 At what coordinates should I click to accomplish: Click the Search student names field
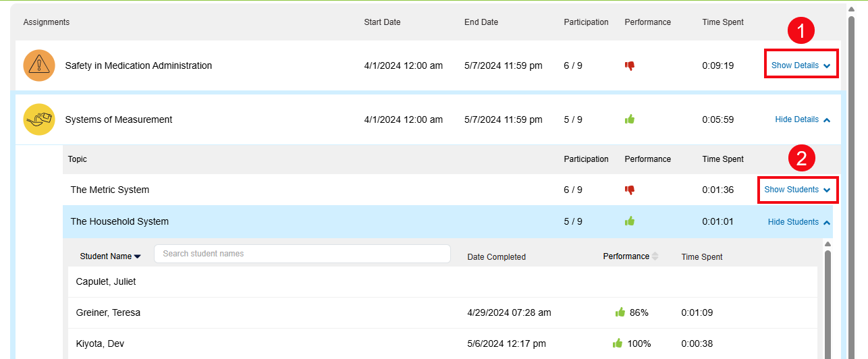(302, 254)
